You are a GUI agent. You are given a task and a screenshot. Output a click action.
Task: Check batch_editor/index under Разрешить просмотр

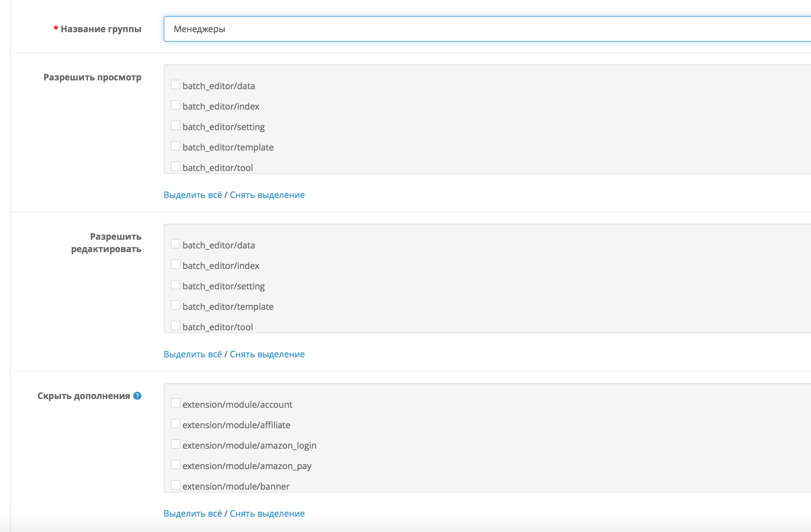click(x=176, y=105)
